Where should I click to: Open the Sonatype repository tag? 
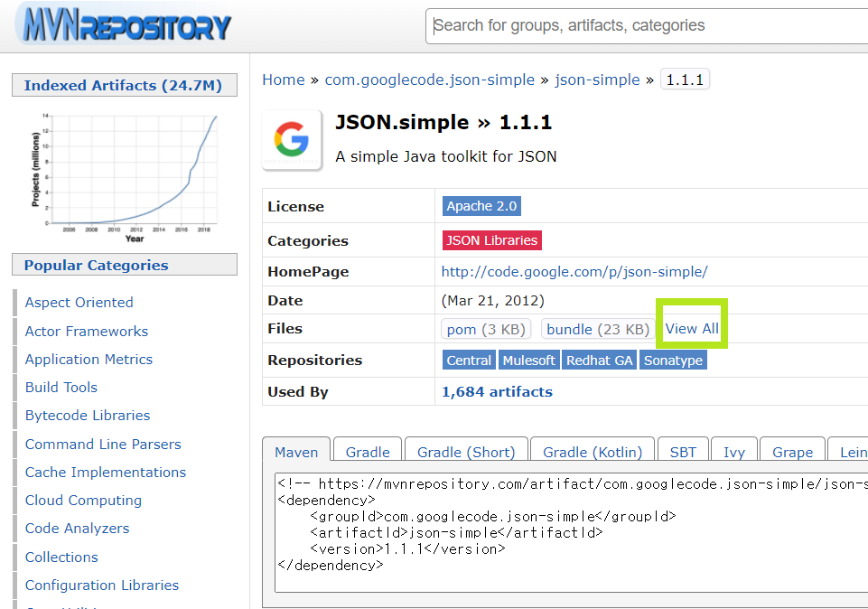[x=673, y=361]
